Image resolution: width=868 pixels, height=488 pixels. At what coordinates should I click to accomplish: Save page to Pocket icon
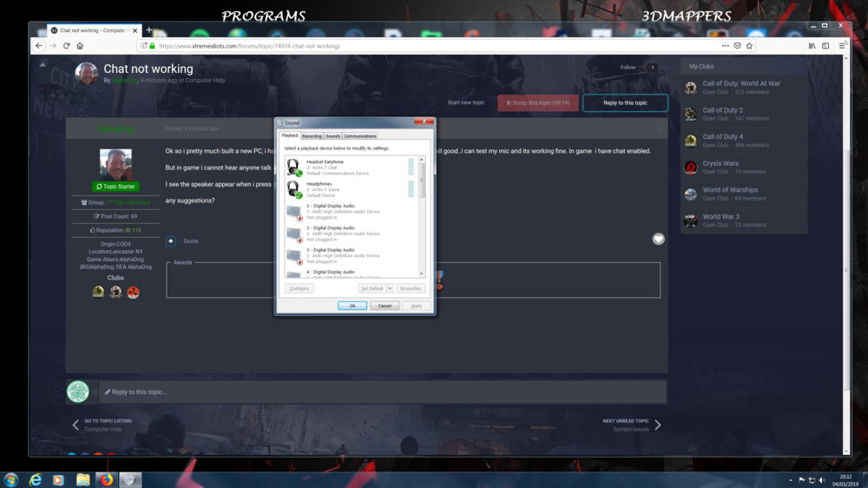click(737, 46)
